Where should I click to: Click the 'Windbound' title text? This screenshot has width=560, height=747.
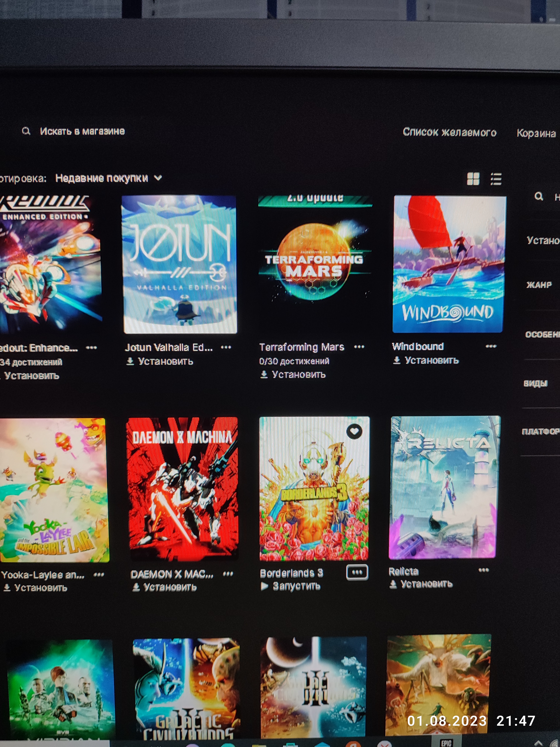[x=418, y=346]
